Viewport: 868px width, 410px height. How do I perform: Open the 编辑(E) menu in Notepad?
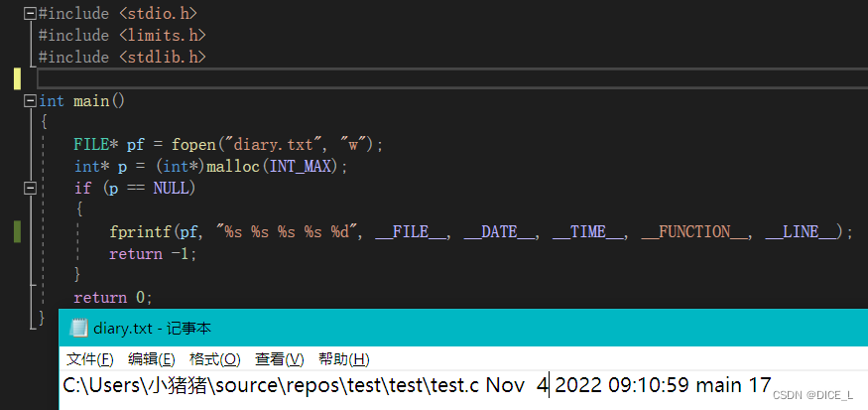[x=151, y=359]
